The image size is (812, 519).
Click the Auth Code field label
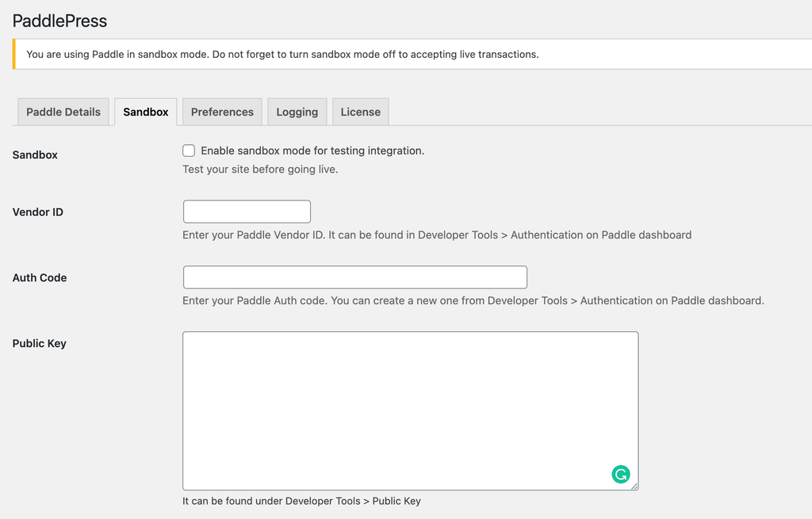(40, 278)
